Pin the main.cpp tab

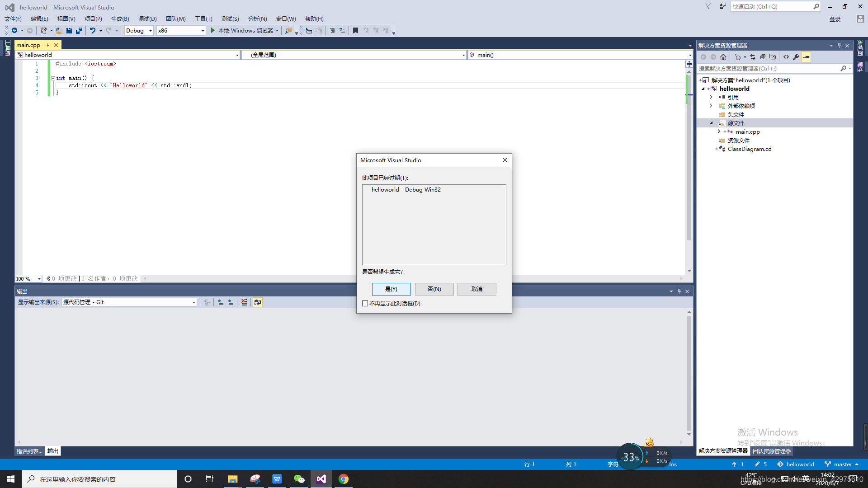tap(47, 45)
